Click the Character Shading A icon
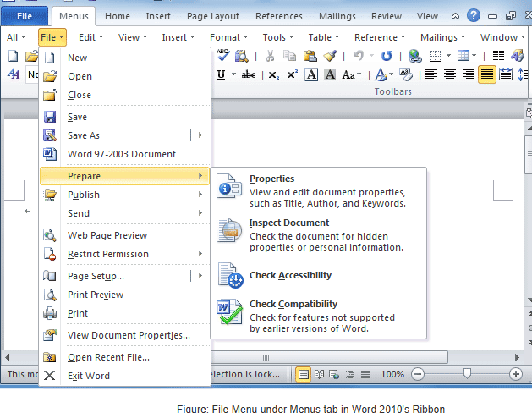The width and height of the screenshot is (532, 413). (x=330, y=74)
